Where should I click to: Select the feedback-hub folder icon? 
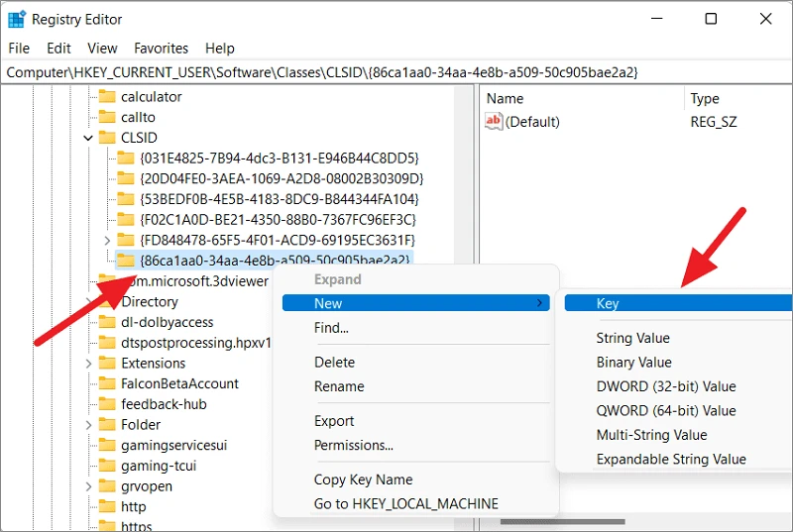pos(107,404)
